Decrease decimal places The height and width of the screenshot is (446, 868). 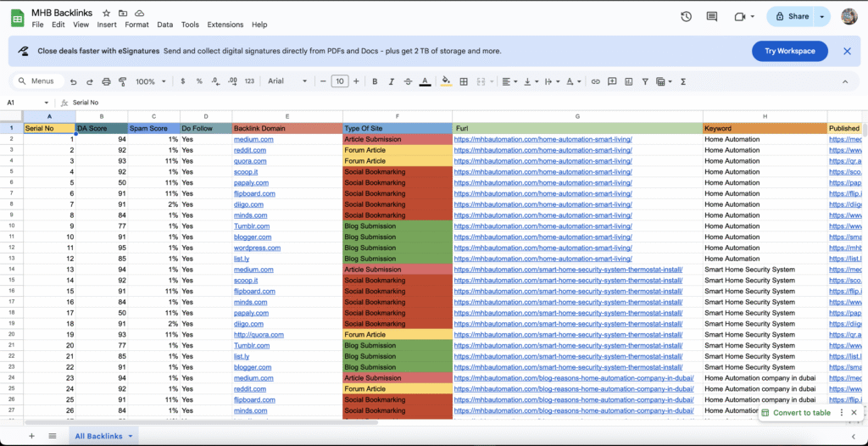click(216, 81)
